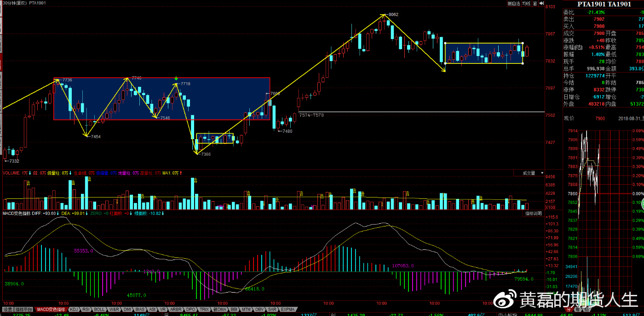644x316 pixels.
Task: Click the 删自选 button above the chart
Action: coord(514,3)
